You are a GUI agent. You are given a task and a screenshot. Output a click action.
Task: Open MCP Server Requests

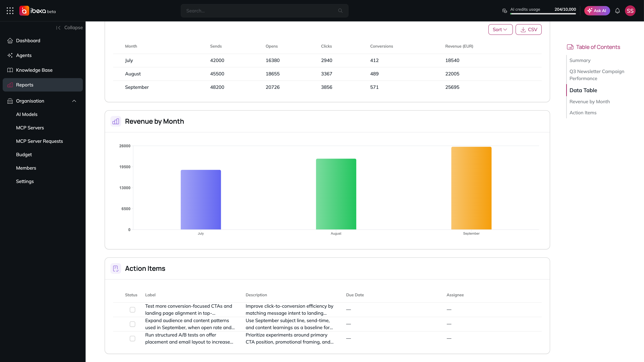point(40,141)
